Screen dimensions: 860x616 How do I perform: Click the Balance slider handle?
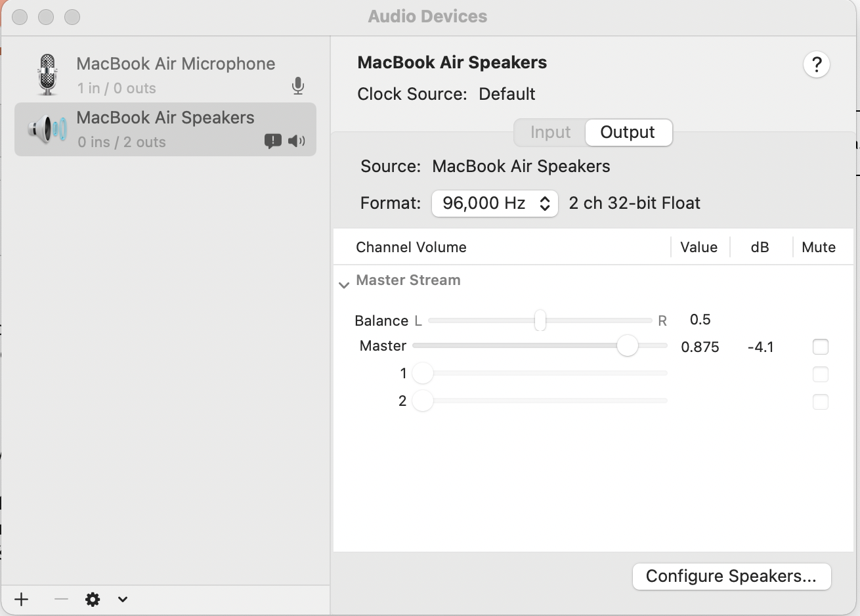point(540,320)
